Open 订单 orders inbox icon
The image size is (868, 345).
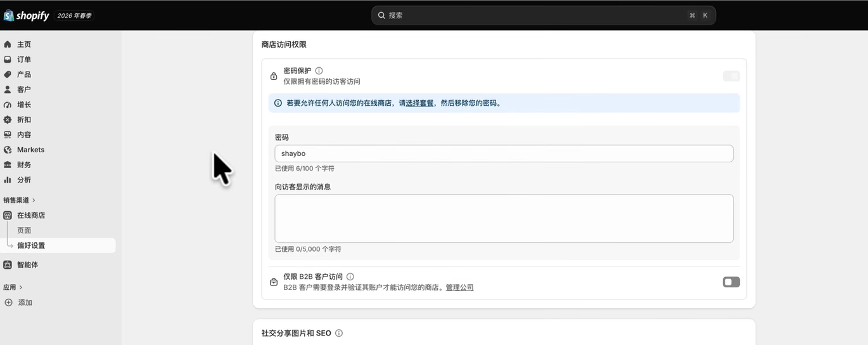click(8, 60)
